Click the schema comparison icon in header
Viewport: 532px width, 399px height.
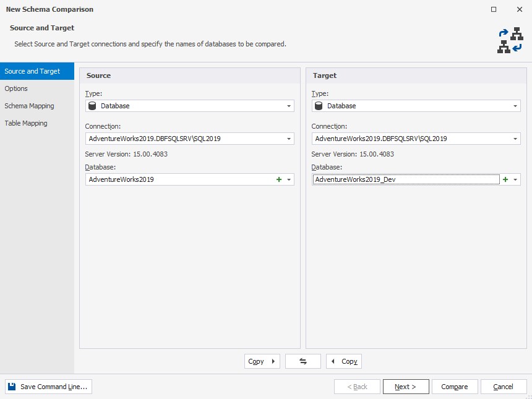(x=510, y=40)
